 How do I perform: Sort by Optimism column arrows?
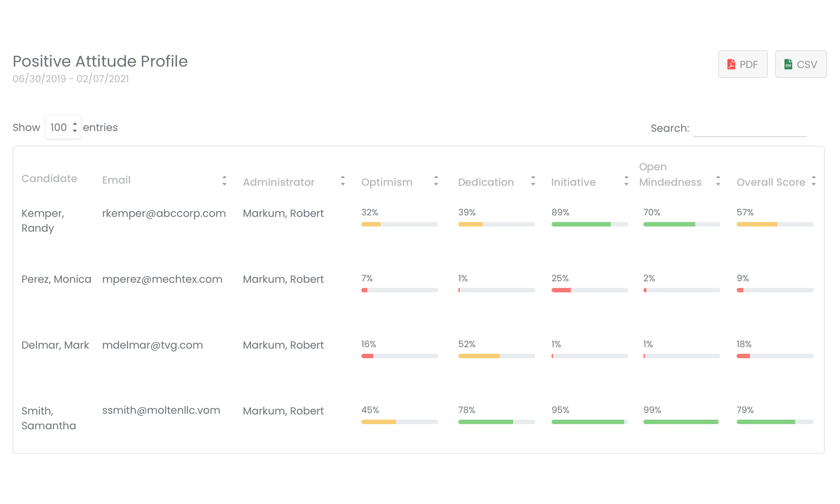click(x=436, y=181)
